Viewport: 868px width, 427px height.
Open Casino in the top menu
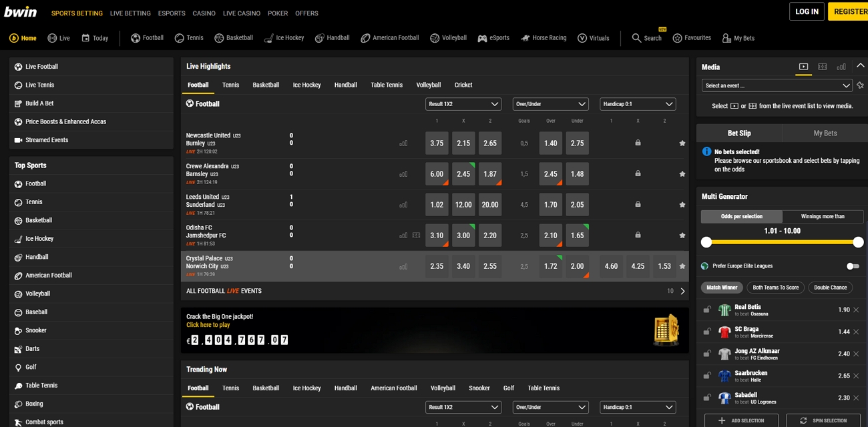[x=204, y=13]
